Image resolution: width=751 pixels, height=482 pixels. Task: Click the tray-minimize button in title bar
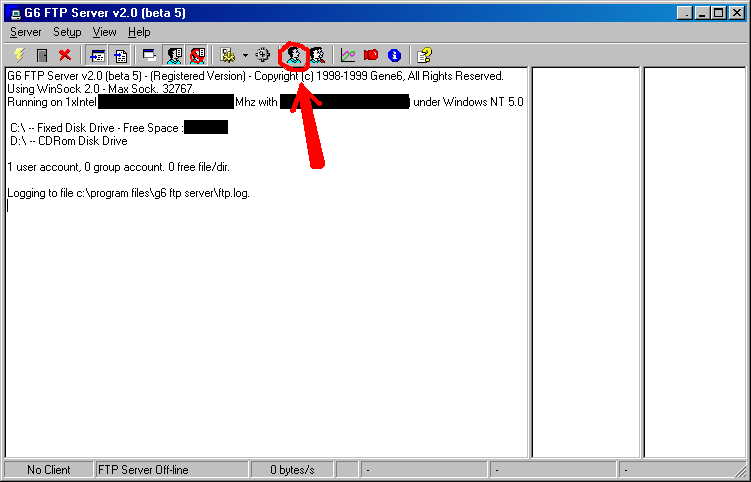(x=685, y=13)
